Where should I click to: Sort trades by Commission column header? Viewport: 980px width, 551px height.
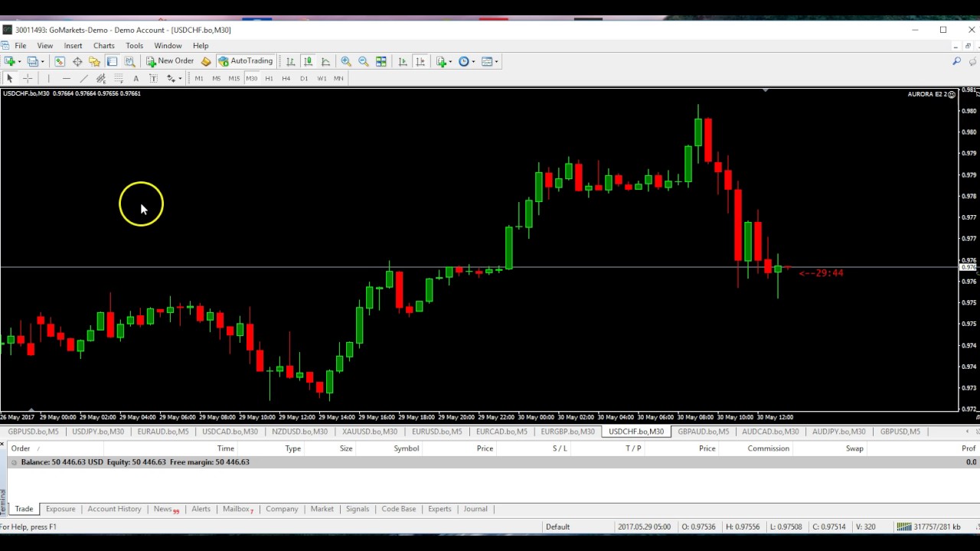pos(768,448)
